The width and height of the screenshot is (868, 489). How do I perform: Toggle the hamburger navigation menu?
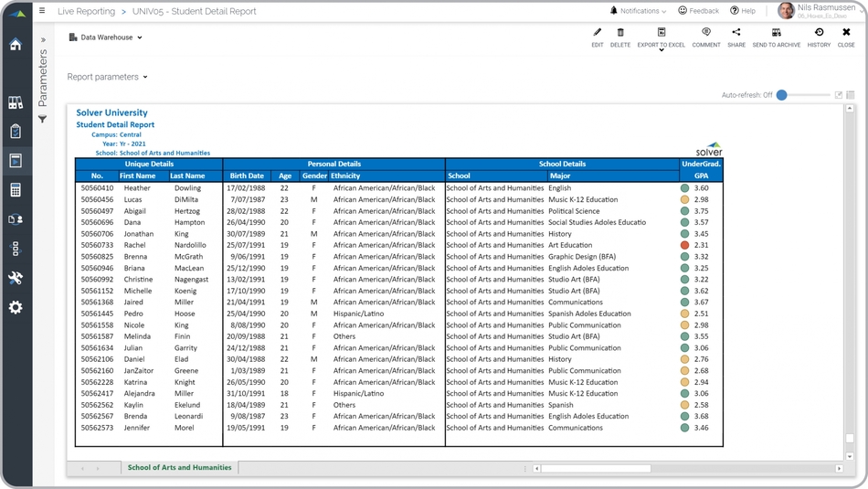click(x=42, y=11)
